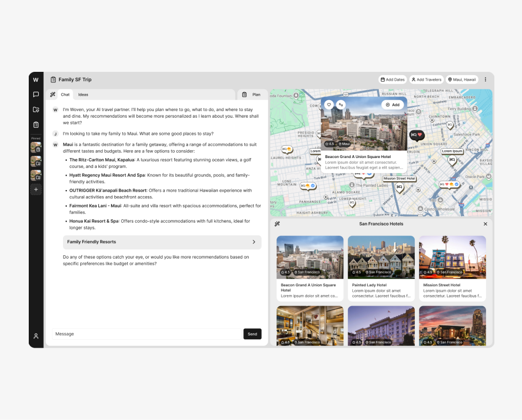Click the magic wand icon beside Chat tab
This screenshot has width=522, height=420.
pyautogui.click(x=53, y=95)
